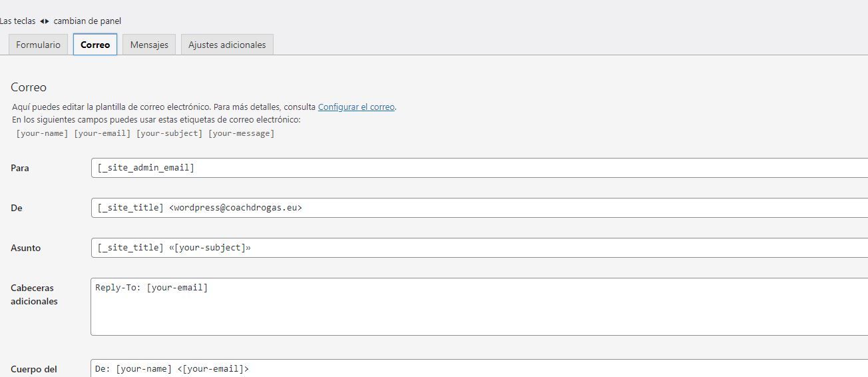Open the Configurar el correo link
868x377 pixels.
click(356, 107)
